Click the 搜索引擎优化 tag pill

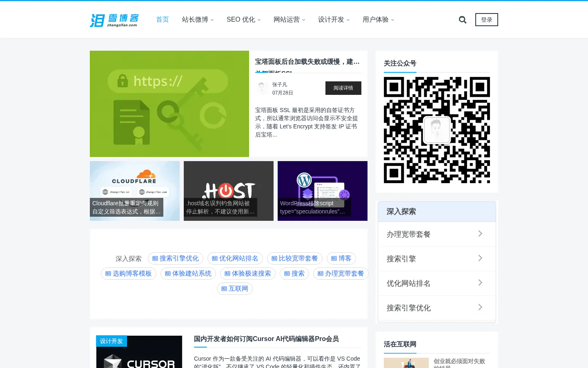tap(176, 258)
